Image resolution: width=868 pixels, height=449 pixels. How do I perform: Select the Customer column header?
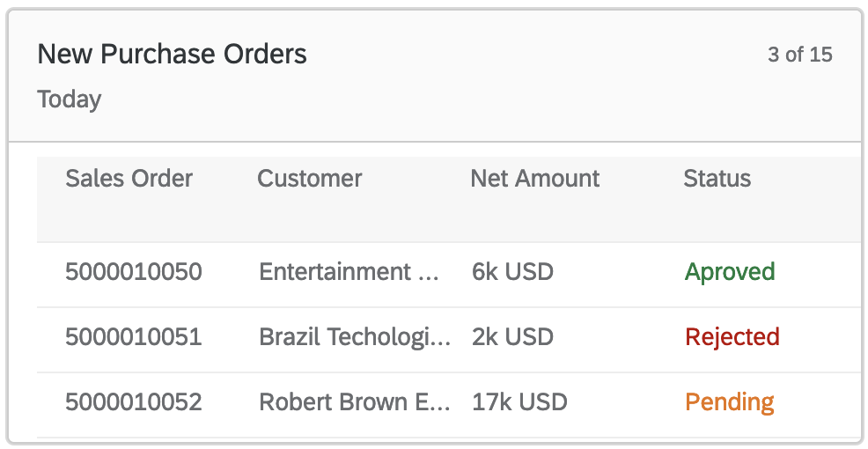pos(309,179)
